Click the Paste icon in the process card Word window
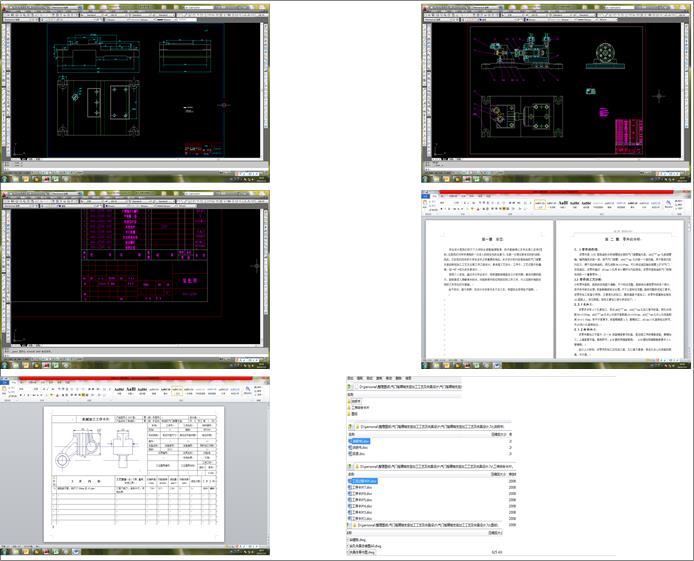The width and height of the screenshot is (694, 561). coord(5,390)
